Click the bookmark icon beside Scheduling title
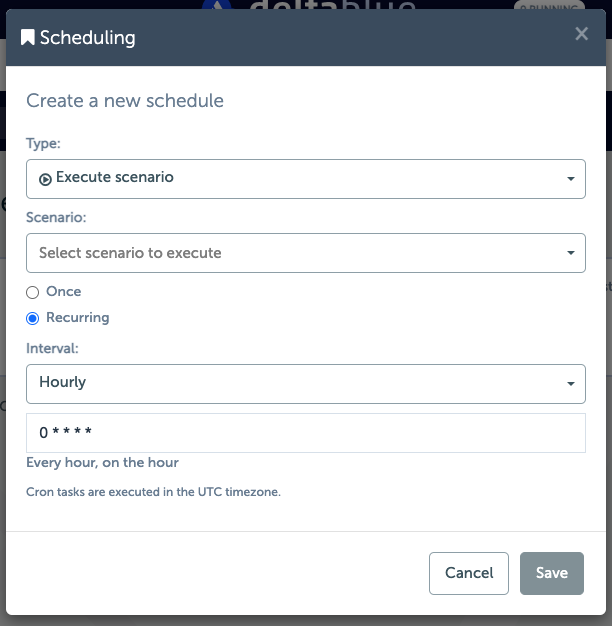The image size is (612, 626). point(28,39)
